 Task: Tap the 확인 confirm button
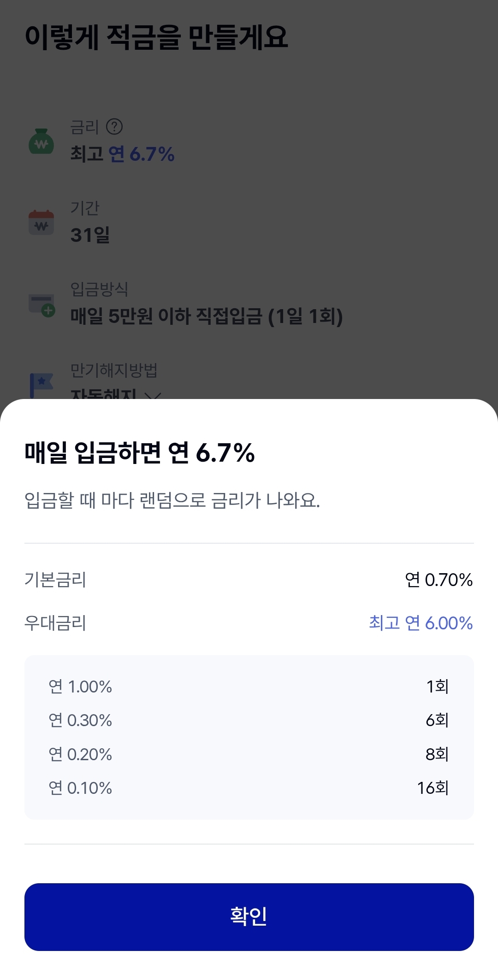249,917
